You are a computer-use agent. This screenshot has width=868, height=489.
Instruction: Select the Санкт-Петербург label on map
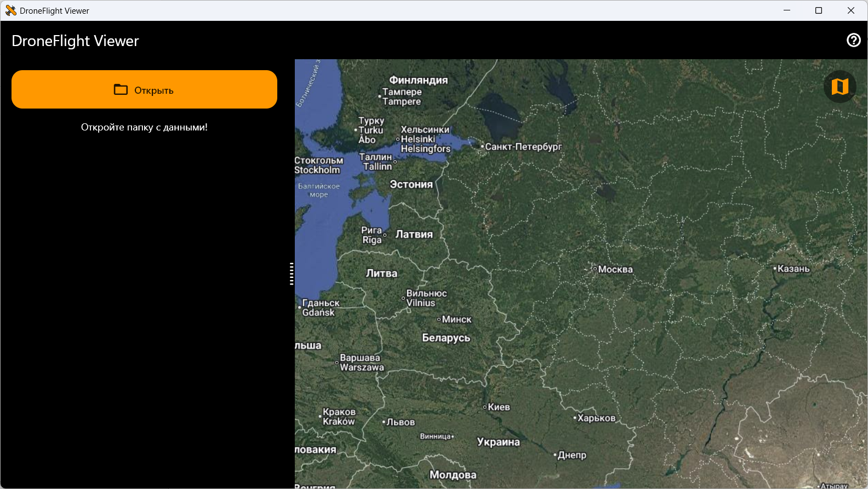(523, 147)
